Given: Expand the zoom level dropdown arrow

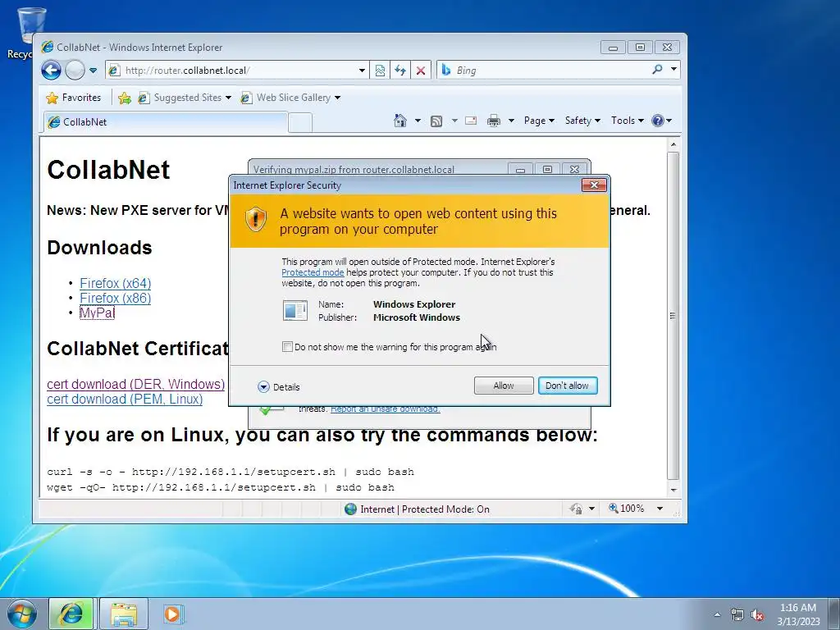Looking at the screenshot, I should 660,509.
